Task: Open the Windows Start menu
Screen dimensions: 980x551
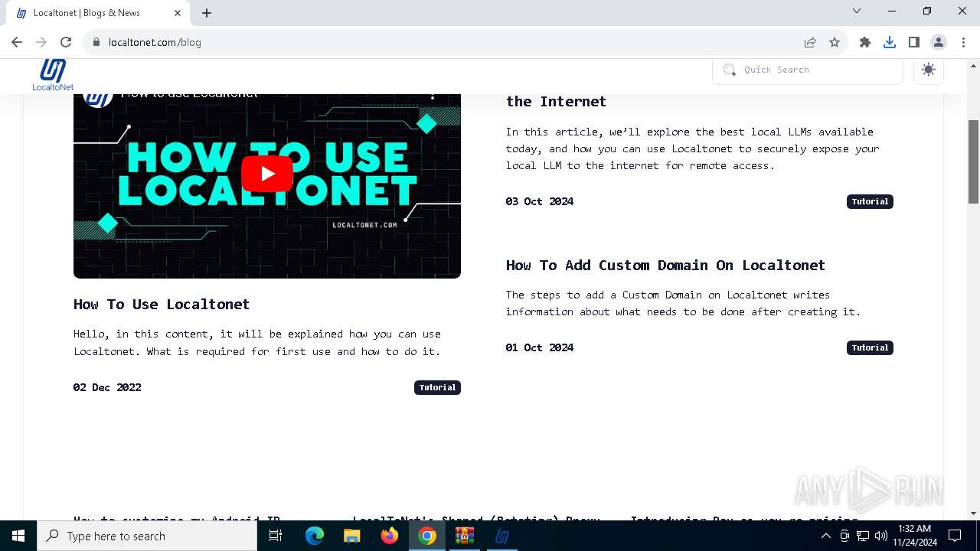Action: (18, 536)
